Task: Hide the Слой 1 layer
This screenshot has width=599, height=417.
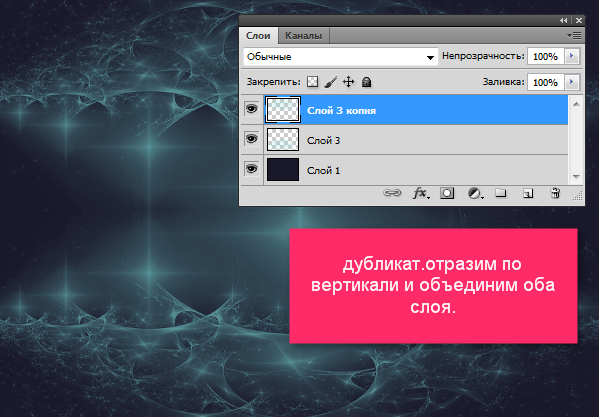Action: click(x=251, y=169)
